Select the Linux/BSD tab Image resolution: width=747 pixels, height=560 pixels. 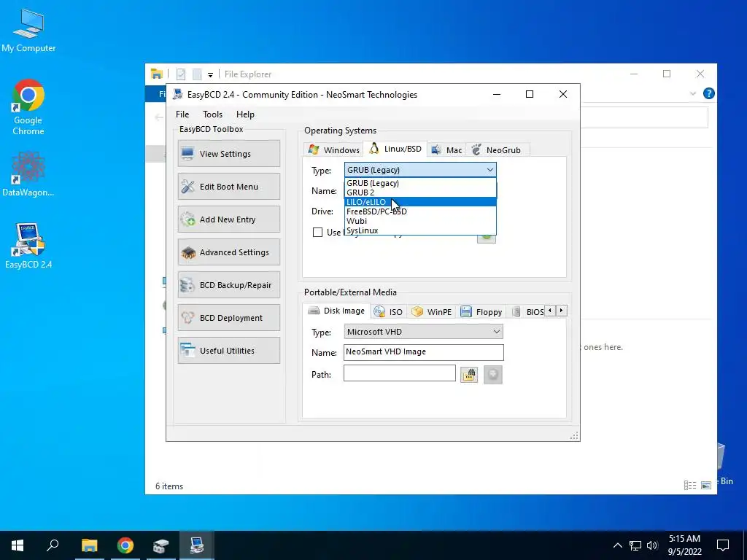tap(395, 149)
